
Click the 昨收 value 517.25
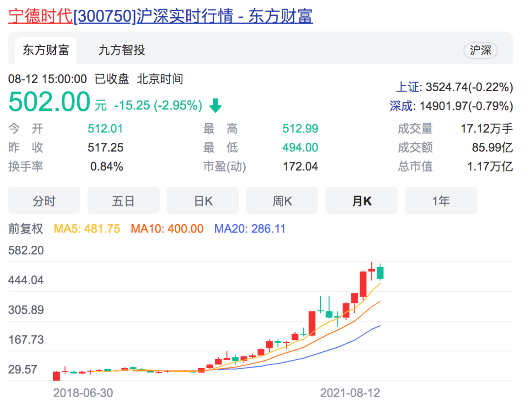(x=105, y=148)
